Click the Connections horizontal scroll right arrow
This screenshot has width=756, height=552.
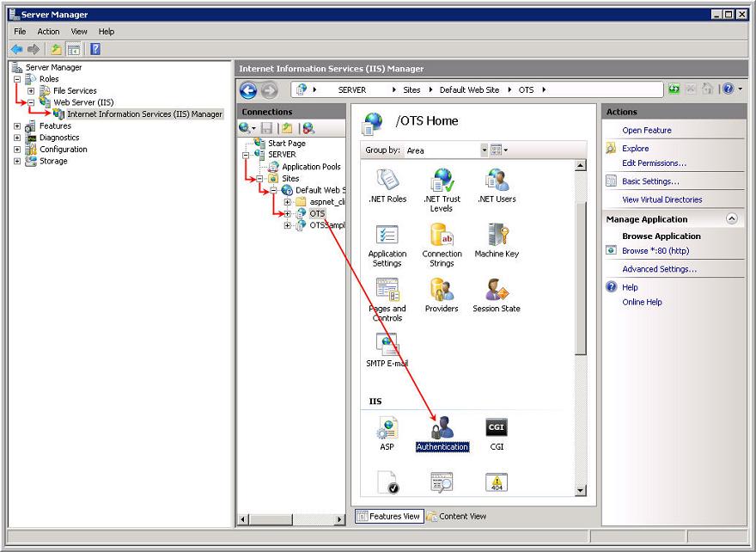339,519
